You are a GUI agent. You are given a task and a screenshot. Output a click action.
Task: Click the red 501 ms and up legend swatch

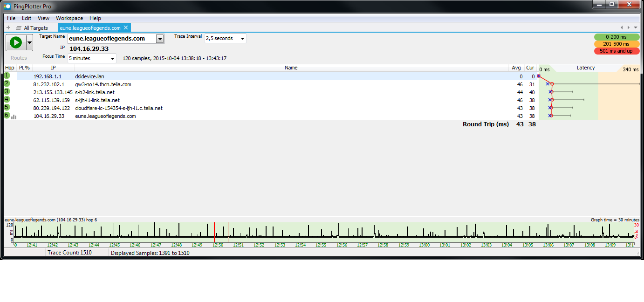click(x=616, y=51)
